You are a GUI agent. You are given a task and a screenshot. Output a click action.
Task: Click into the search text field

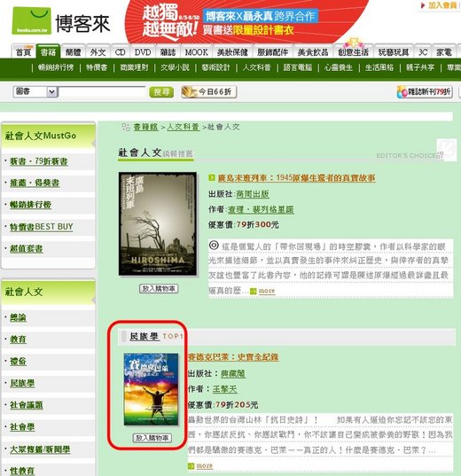pyautogui.click(x=102, y=91)
